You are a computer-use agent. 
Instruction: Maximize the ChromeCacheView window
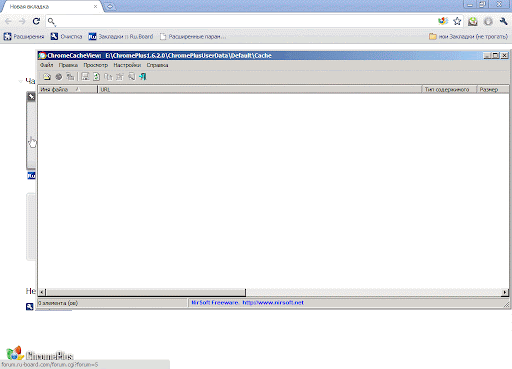point(496,56)
